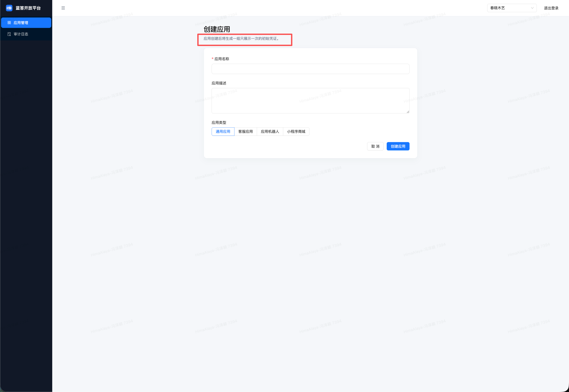The image size is (569, 392).
Task: Click the blue 创建应用 button
Action: point(398,146)
